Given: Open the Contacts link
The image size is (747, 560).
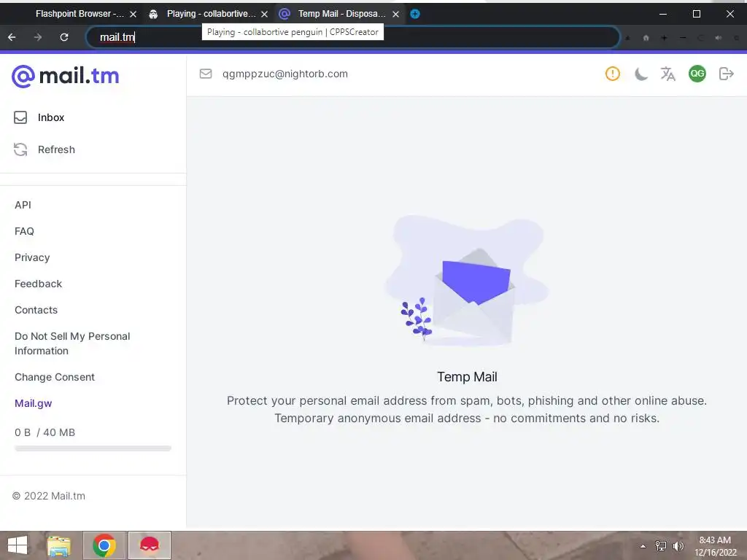Looking at the screenshot, I should pos(36,310).
